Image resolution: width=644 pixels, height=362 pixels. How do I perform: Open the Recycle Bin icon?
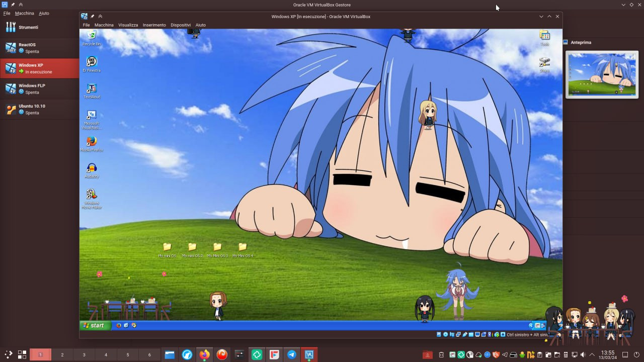tap(92, 36)
